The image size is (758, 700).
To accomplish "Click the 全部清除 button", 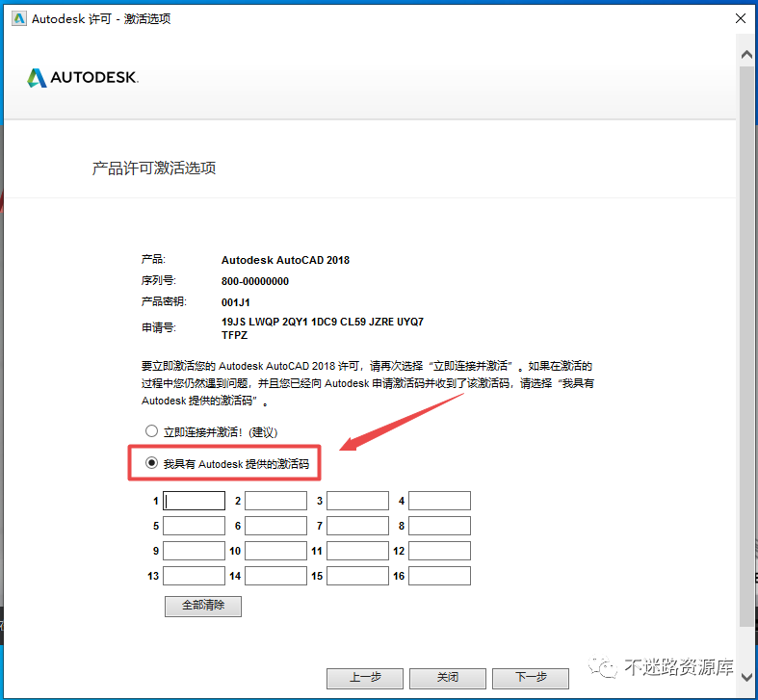I will click(203, 607).
